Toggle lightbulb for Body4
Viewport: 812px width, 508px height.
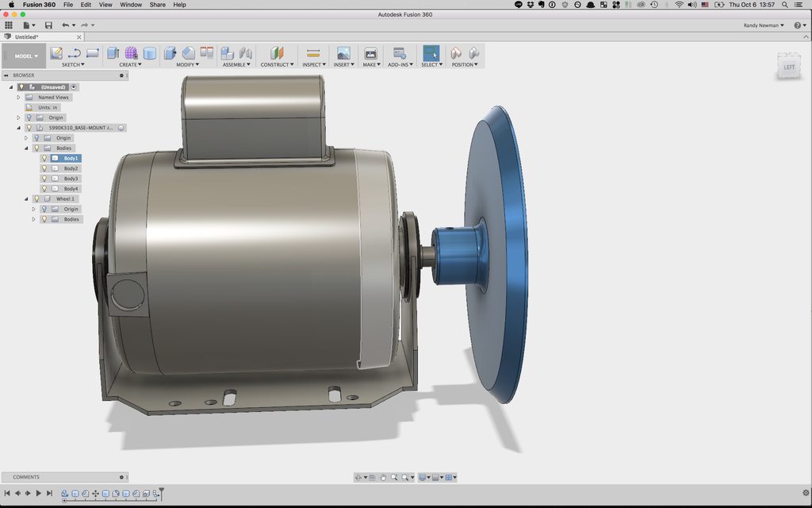pos(44,189)
